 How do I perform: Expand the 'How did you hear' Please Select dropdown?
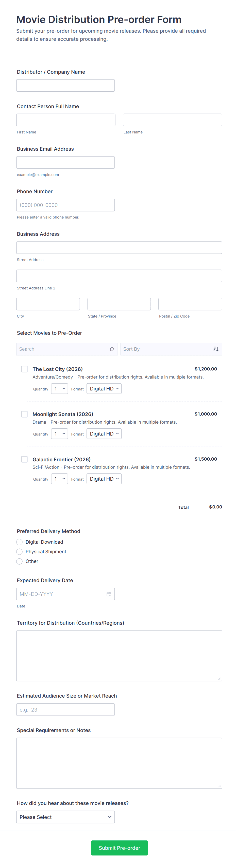coord(65,817)
